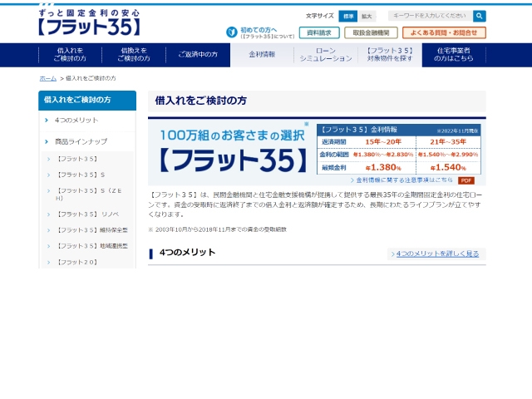Viewport: 532px width, 399px height.
Task: Click the 年1.380% most frequent rate
Action: pyautogui.click(x=383, y=168)
